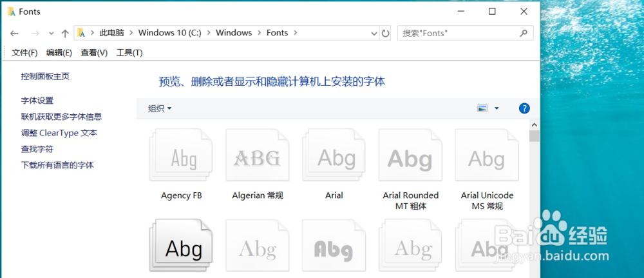
Task: Open 调整 ClearType 文本 link
Action: [59, 133]
